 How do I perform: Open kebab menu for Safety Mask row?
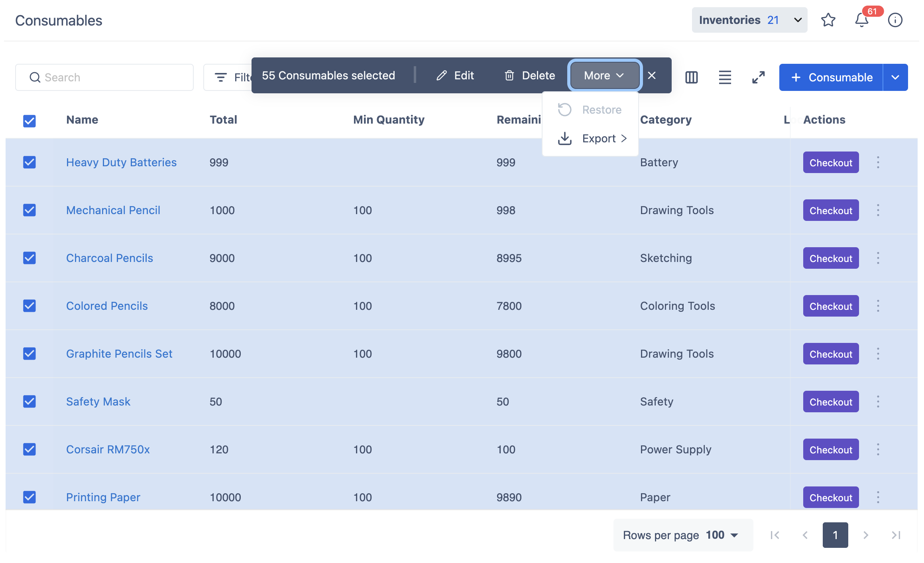click(878, 402)
